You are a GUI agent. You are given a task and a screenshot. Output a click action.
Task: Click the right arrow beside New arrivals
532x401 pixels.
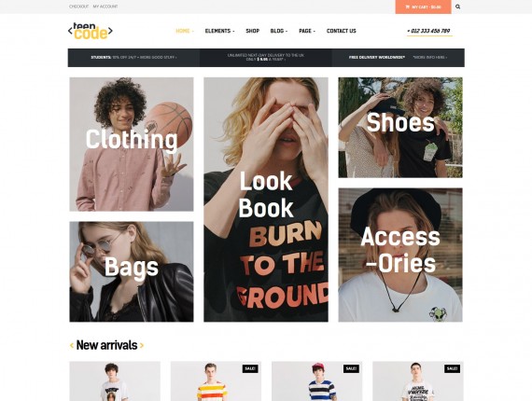[x=142, y=346]
